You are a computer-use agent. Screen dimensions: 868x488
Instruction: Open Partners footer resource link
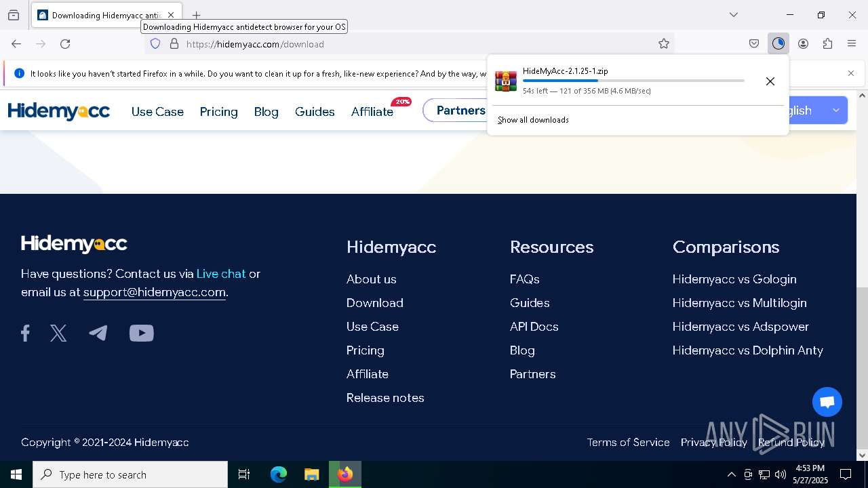click(533, 374)
